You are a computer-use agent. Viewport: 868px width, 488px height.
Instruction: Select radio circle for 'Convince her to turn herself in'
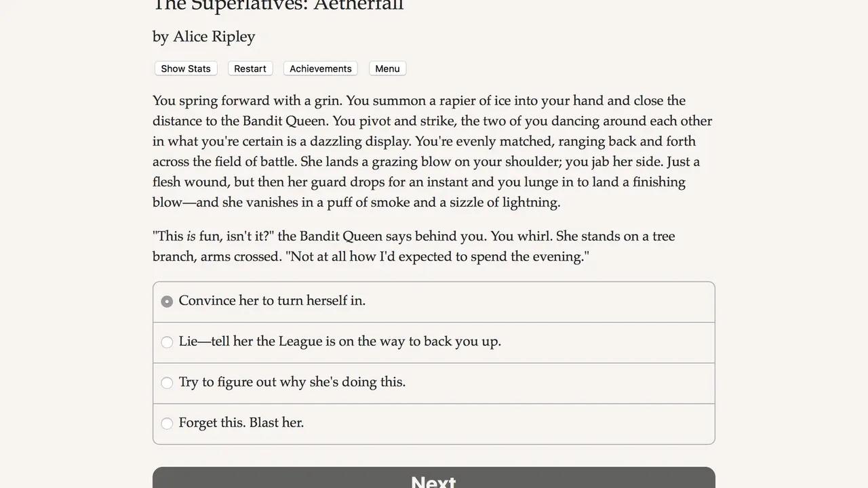(167, 302)
